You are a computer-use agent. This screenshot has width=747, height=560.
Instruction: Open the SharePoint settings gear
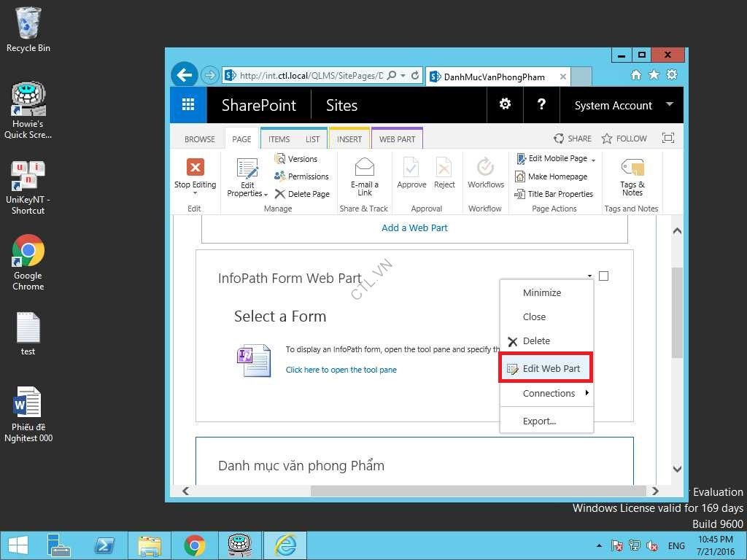[x=505, y=105]
